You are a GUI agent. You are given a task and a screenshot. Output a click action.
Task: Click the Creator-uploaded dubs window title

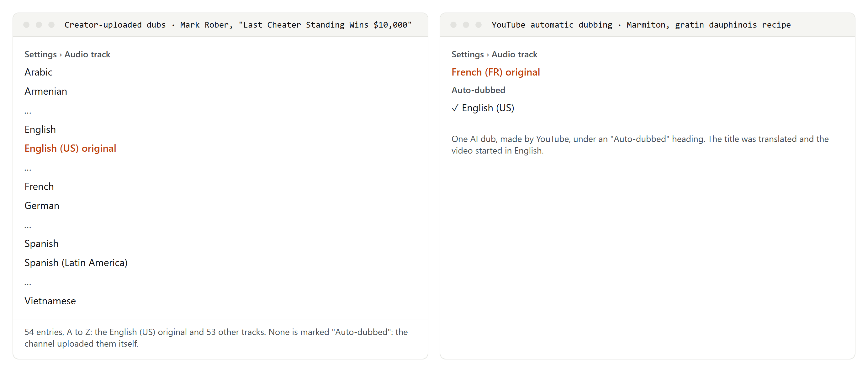[x=238, y=24]
